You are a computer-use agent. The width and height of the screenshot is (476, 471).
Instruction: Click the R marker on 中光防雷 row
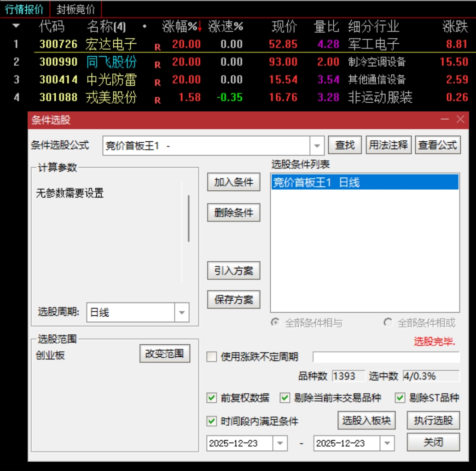[157, 82]
